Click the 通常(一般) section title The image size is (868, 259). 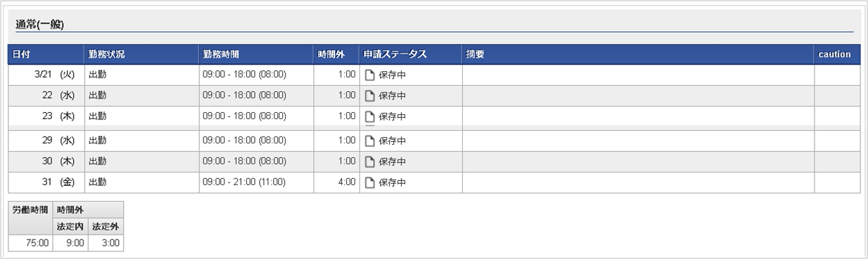click(40, 24)
